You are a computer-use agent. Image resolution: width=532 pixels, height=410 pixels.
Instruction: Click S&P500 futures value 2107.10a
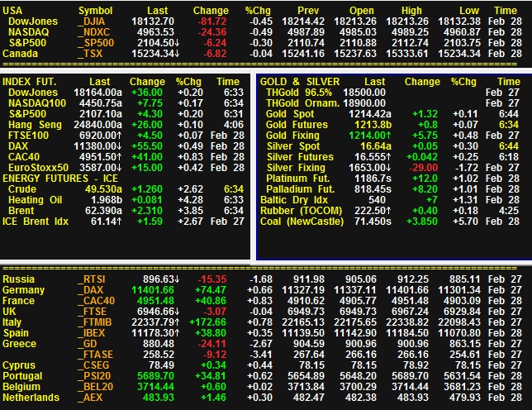click(x=101, y=114)
